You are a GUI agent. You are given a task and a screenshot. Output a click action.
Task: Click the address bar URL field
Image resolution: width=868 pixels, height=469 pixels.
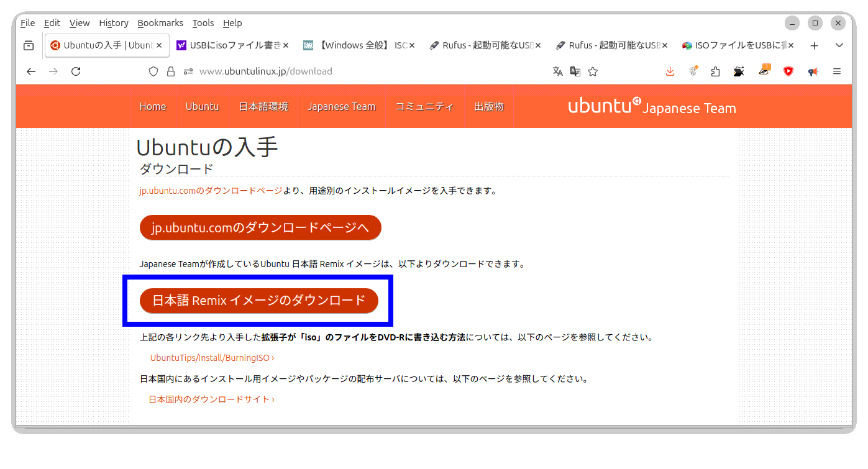click(373, 71)
